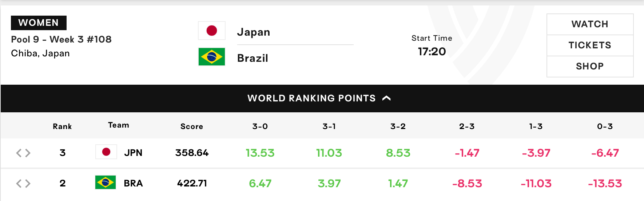Viewport: 644px width, 201px height.
Task: Click the left-right arrows icon beside JPN row
Action: [23, 153]
